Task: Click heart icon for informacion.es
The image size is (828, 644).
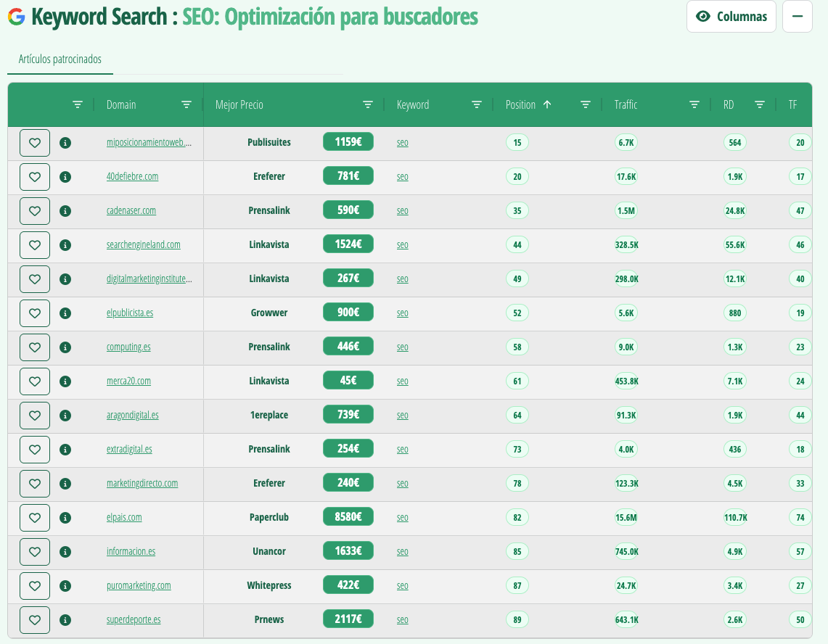Action: (x=35, y=552)
